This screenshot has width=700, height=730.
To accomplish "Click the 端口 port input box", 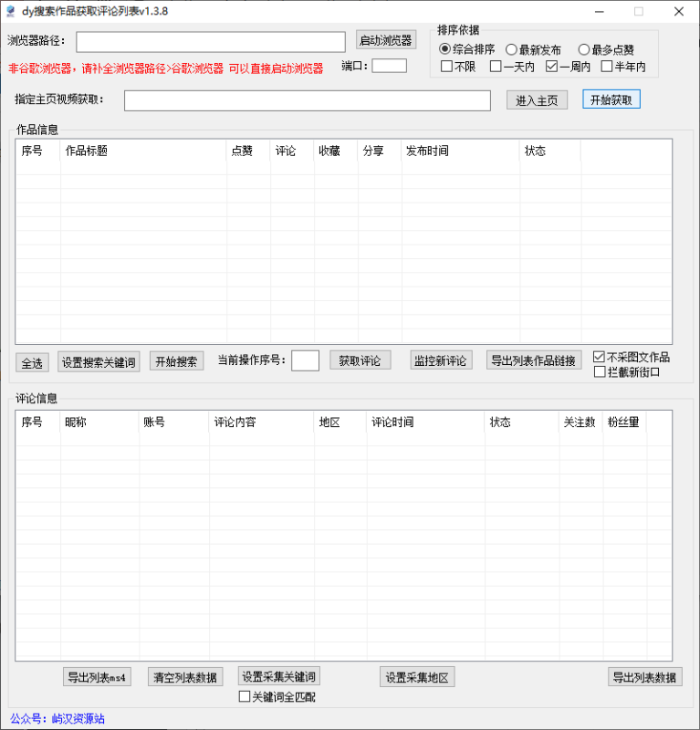I will (390, 66).
